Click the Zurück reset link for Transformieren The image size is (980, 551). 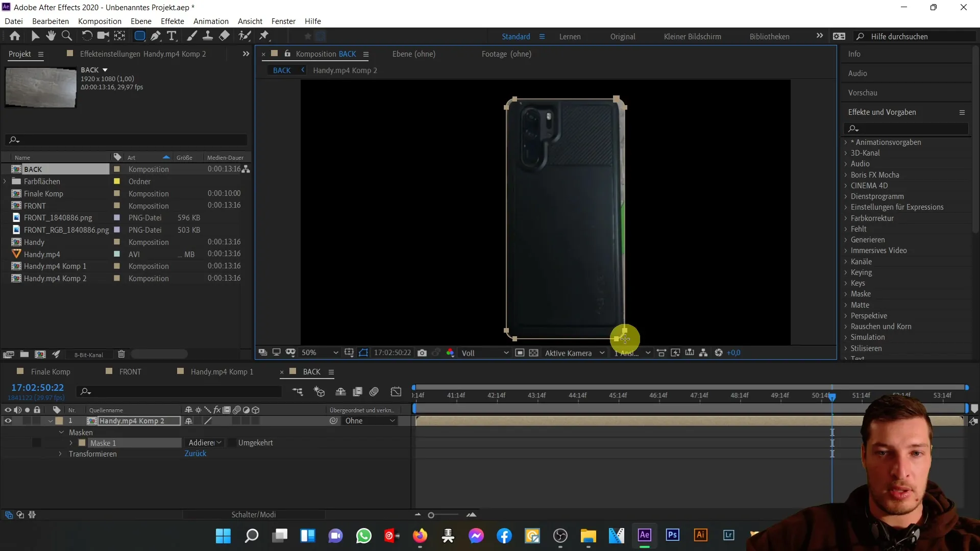(x=195, y=454)
